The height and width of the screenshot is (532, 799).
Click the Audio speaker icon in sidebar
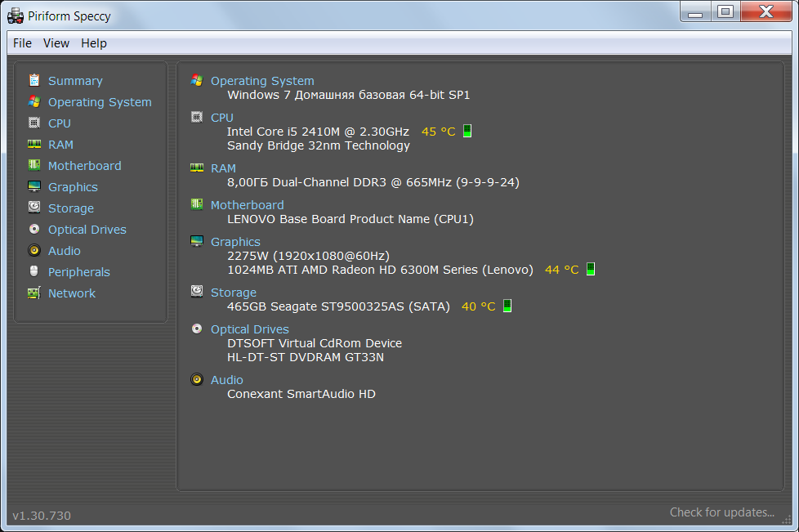pos(33,250)
